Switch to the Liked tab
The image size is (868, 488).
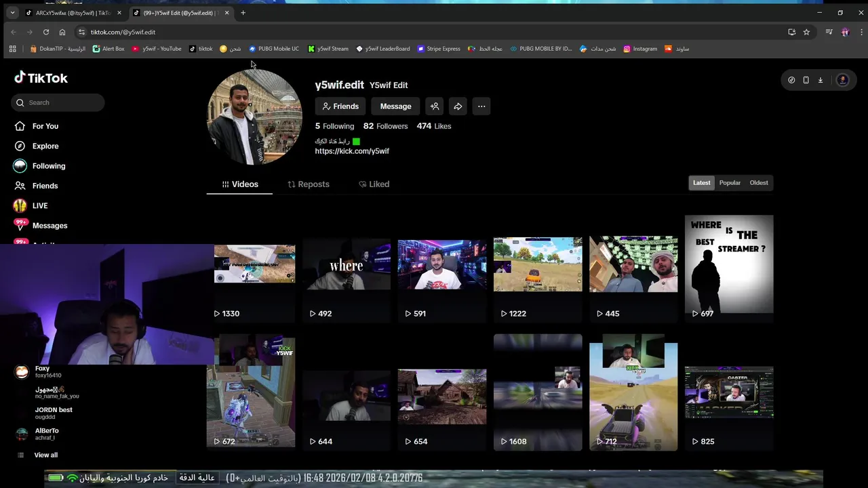coord(374,184)
